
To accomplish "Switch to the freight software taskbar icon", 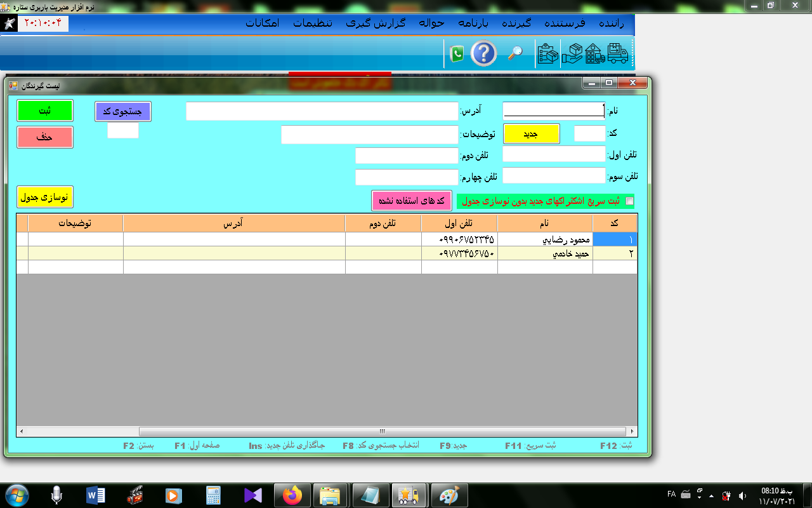I will pyautogui.click(x=409, y=495).
